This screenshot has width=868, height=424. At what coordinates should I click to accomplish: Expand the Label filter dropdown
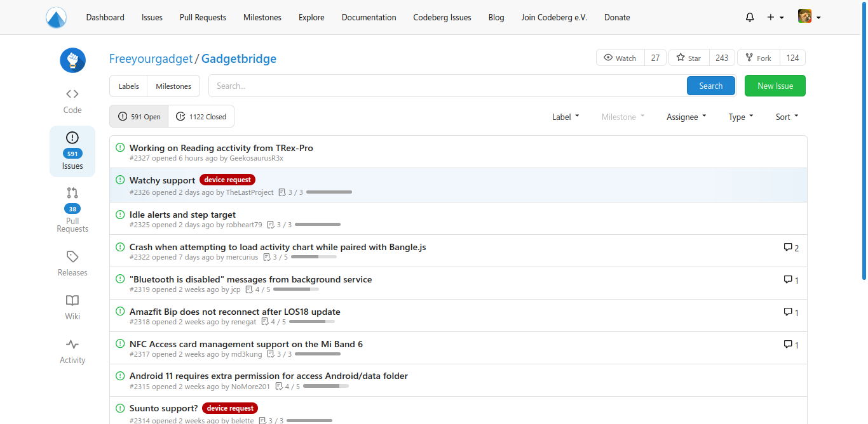[566, 117]
